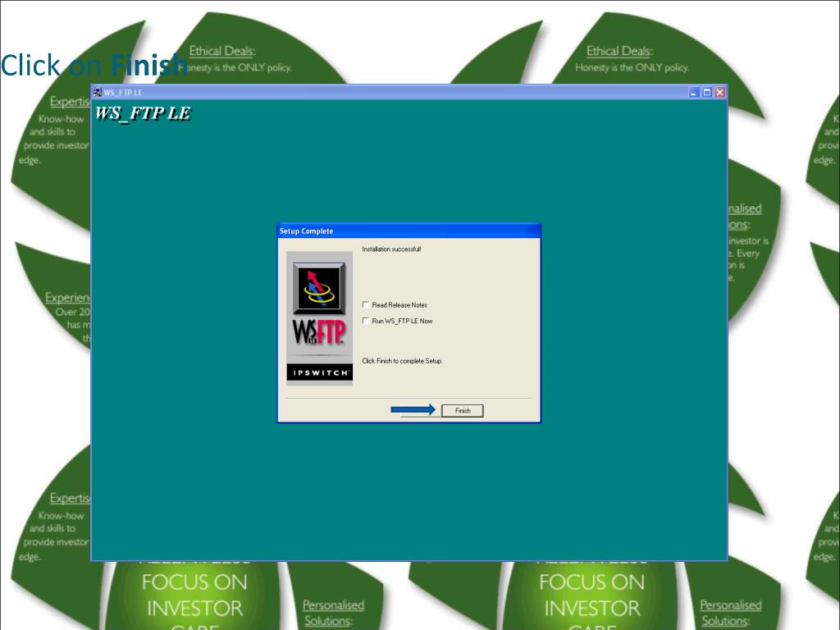The height and width of the screenshot is (630, 840).
Task: Click the Setup Complete dialog title bar
Action: [409, 231]
